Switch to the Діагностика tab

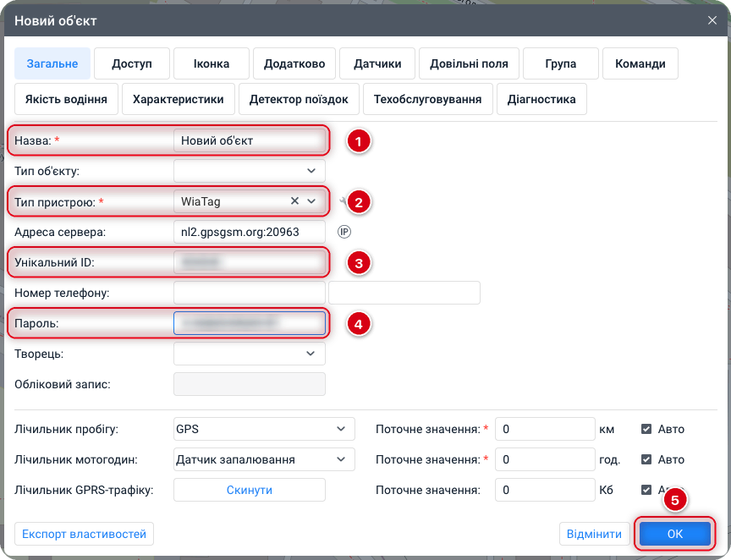(541, 99)
